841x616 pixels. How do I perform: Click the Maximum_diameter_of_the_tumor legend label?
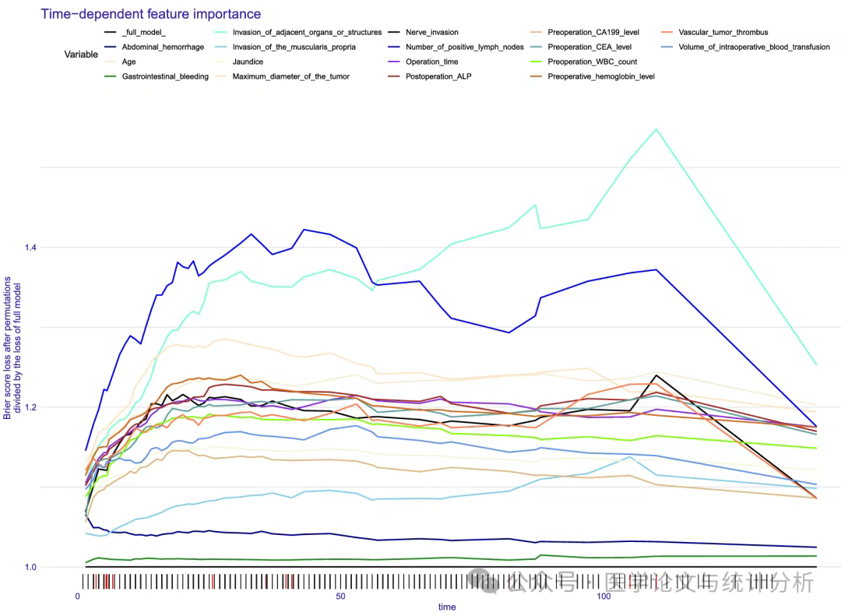[290, 77]
